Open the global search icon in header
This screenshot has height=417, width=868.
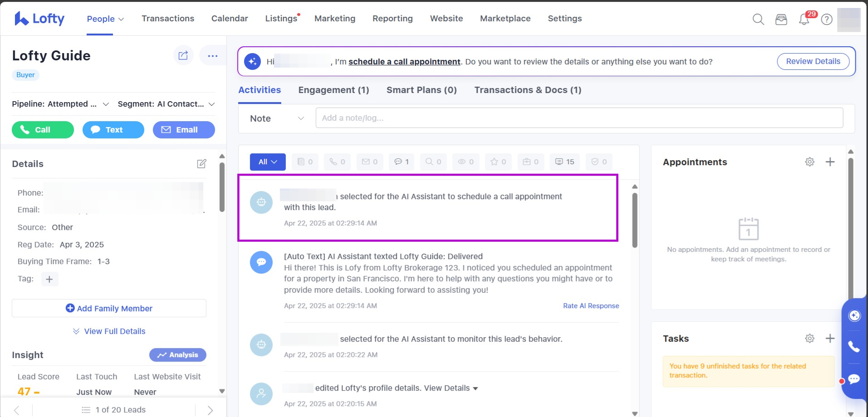point(758,19)
